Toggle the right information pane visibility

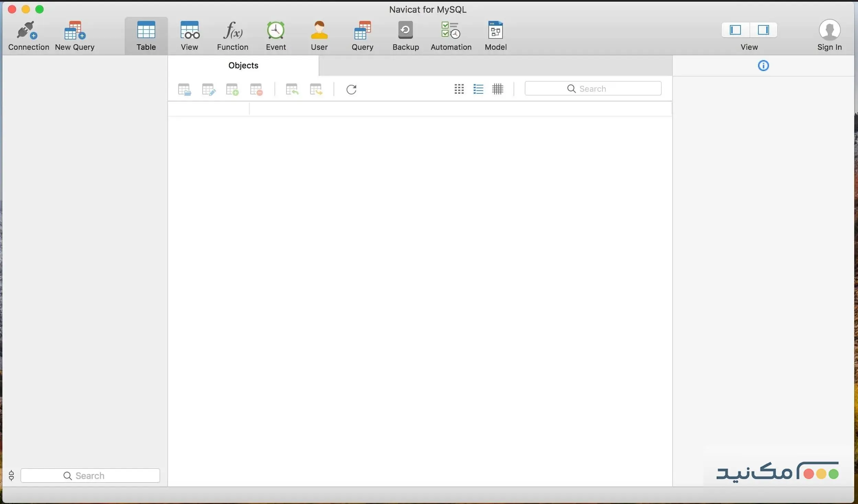point(763,30)
